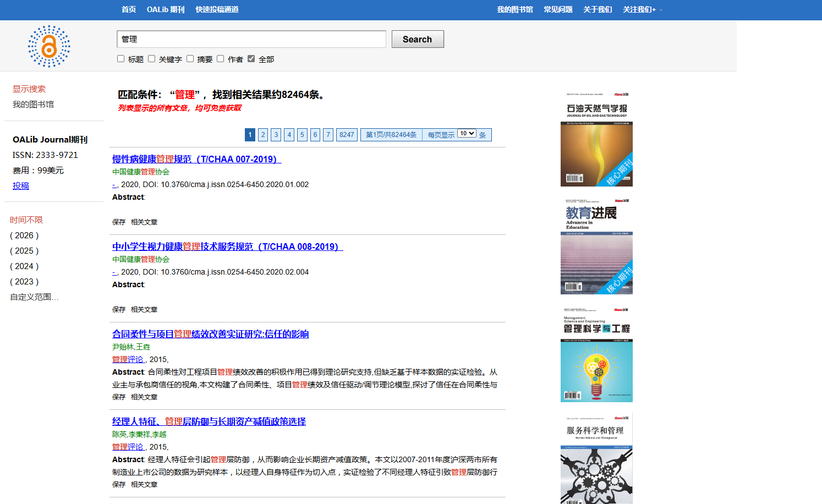Enable the 标题 search checkbox
The width and height of the screenshot is (822, 504).
(x=121, y=59)
